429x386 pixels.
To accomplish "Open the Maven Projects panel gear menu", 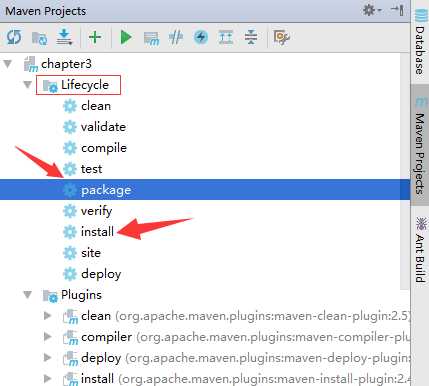I will pyautogui.click(x=372, y=10).
